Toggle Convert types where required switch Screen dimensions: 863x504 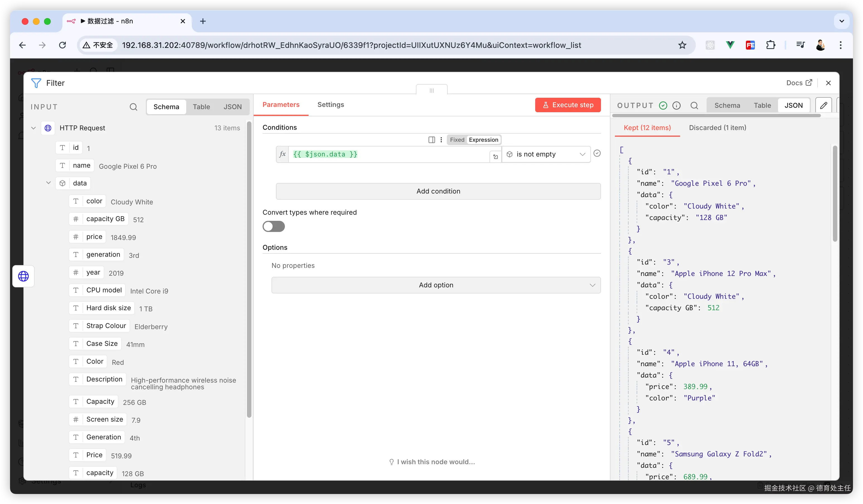(x=273, y=226)
